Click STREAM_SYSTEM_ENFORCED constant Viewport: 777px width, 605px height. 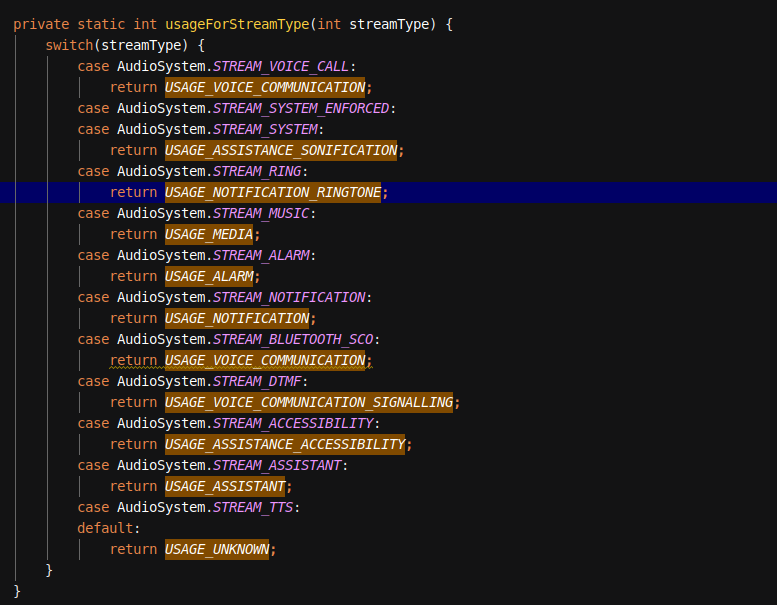point(301,109)
